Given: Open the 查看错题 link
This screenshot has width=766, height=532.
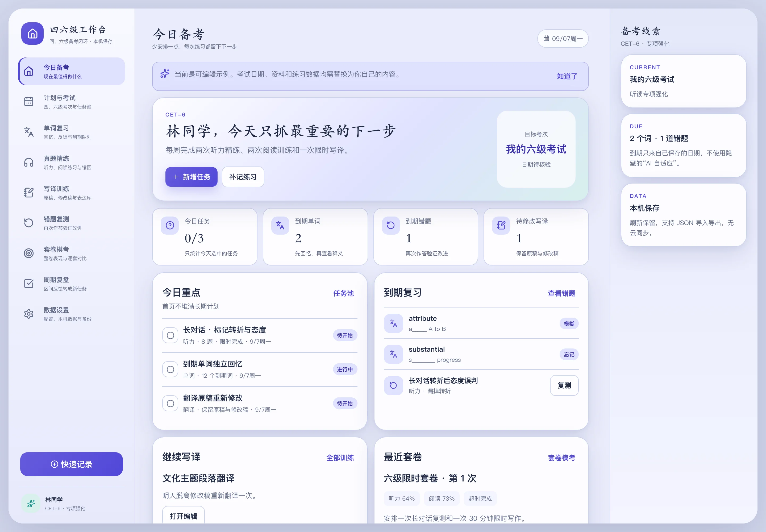Looking at the screenshot, I should (x=562, y=293).
